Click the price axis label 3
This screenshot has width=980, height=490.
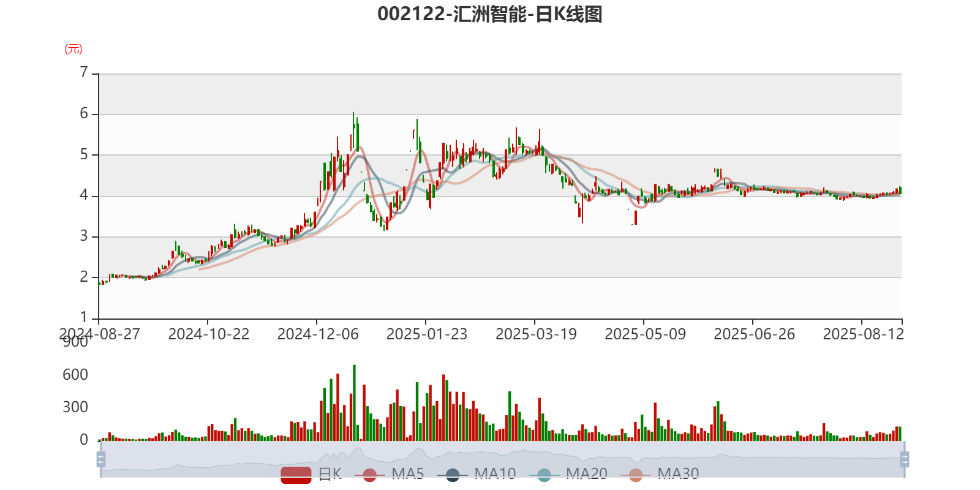[84, 236]
